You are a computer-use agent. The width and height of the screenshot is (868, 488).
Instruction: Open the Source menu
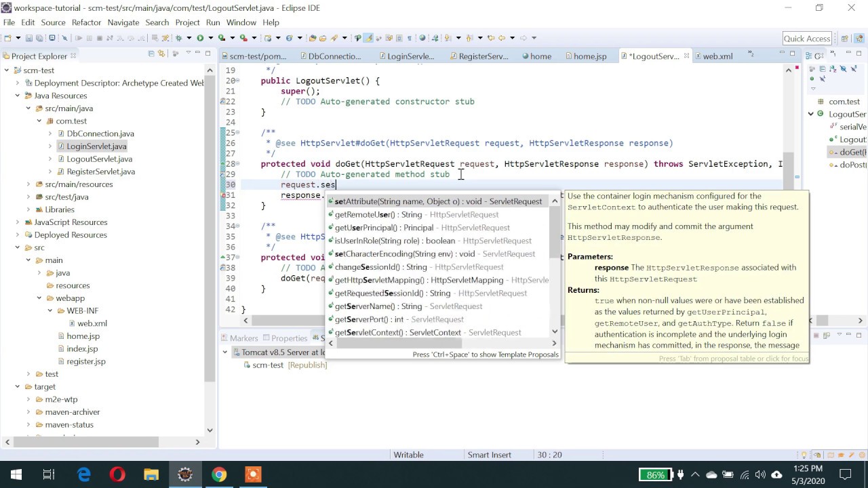pyautogui.click(x=53, y=22)
